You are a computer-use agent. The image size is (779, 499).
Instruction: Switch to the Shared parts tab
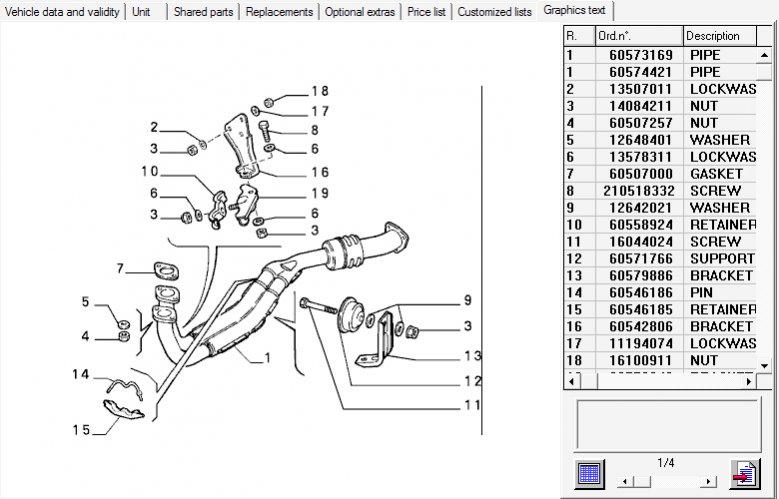tap(203, 11)
